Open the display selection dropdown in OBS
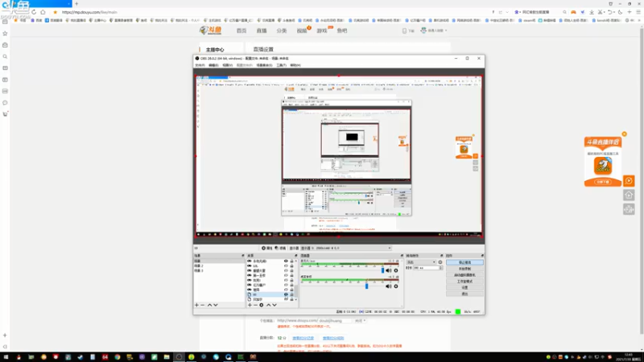Screen dimensions: 644x362 pyautogui.click(x=346, y=248)
